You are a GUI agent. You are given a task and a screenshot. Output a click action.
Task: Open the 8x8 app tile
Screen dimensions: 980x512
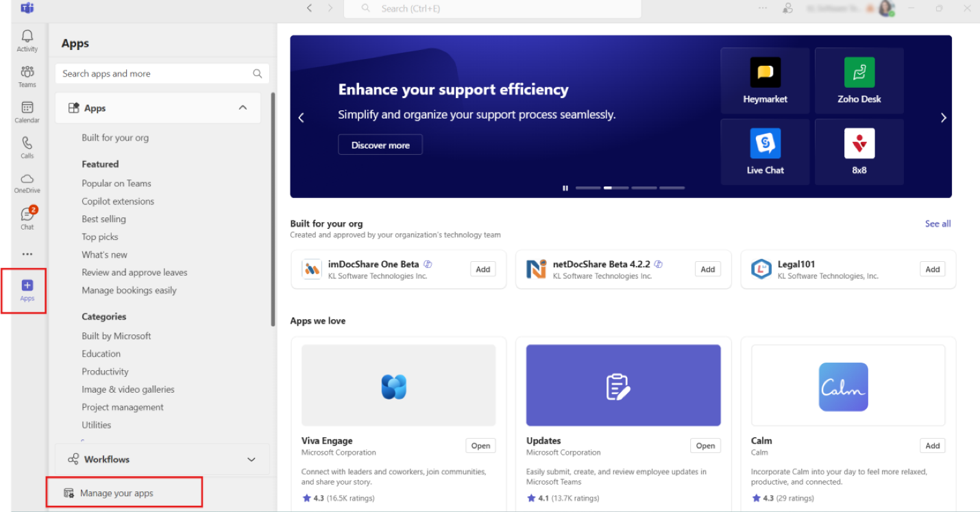coord(859,151)
